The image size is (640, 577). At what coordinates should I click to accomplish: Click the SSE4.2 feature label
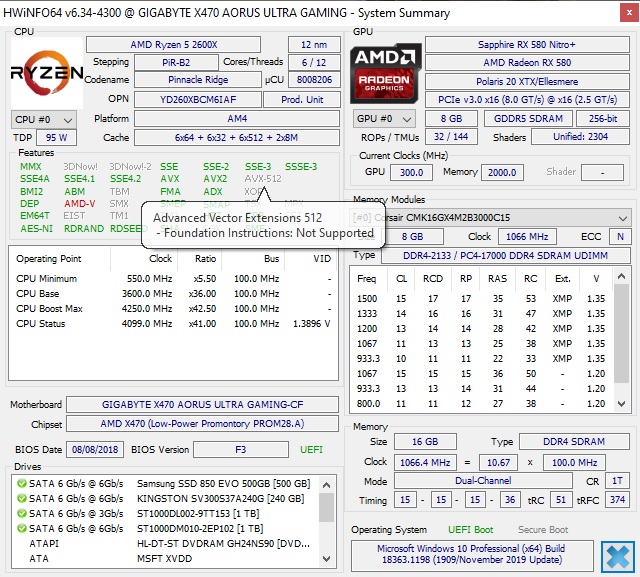(125, 179)
